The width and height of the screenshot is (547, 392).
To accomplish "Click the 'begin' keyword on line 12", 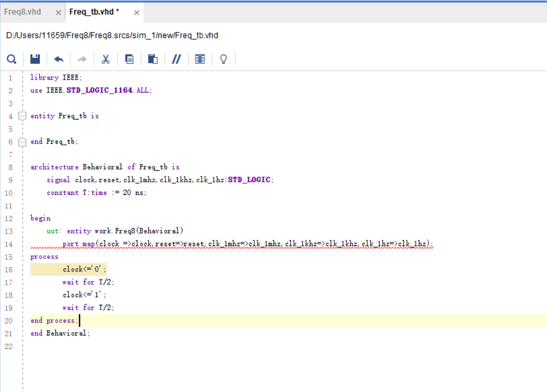I will [x=40, y=218].
